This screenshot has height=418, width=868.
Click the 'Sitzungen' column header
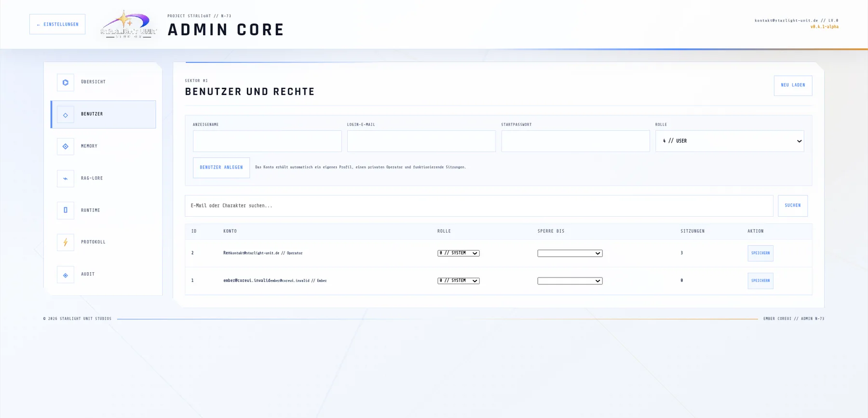pos(692,231)
